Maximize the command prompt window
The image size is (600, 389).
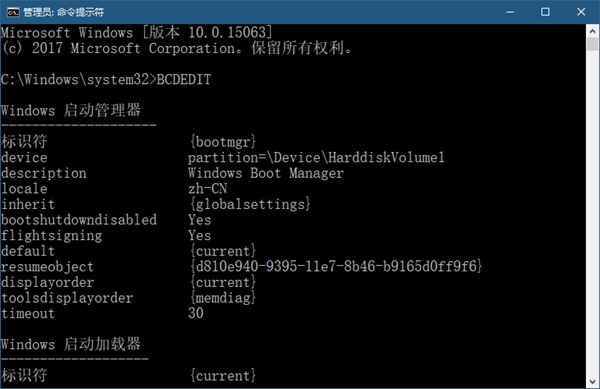coord(545,12)
